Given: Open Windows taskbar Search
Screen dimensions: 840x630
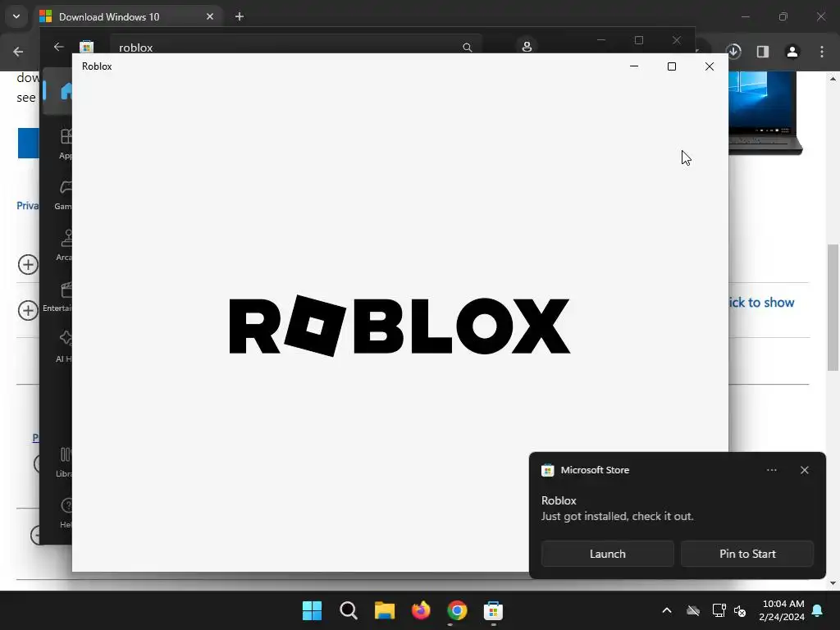Looking at the screenshot, I should point(348,610).
